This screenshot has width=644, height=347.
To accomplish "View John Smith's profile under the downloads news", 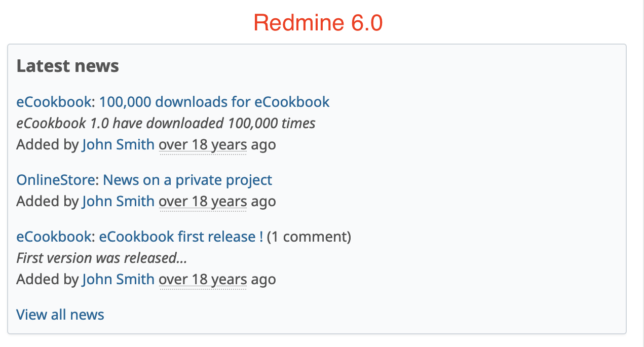I will [118, 144].
